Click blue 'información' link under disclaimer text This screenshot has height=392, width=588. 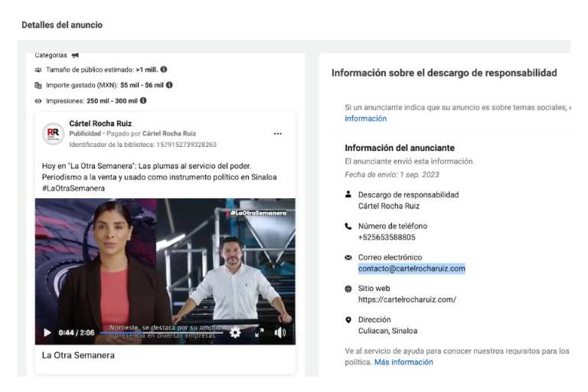[365, 119]
